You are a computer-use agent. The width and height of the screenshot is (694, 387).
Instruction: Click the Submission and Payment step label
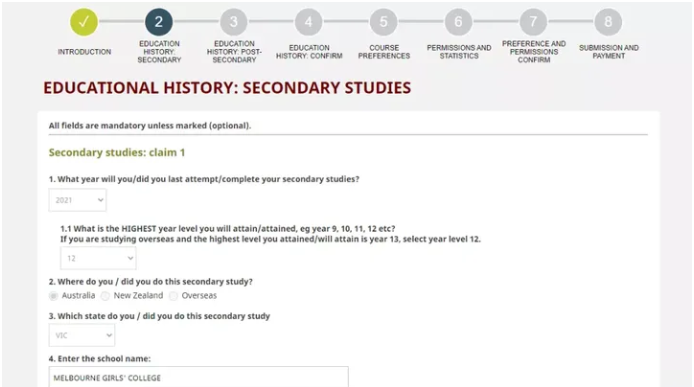pyautogui.click(x=609, y=52)
